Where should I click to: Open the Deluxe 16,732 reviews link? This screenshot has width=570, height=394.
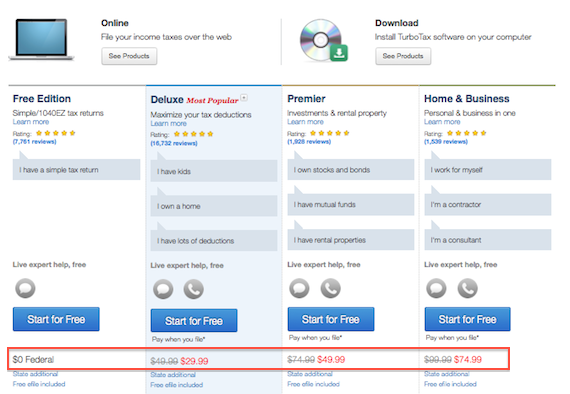pyautogui.click(x=174, y=143)
